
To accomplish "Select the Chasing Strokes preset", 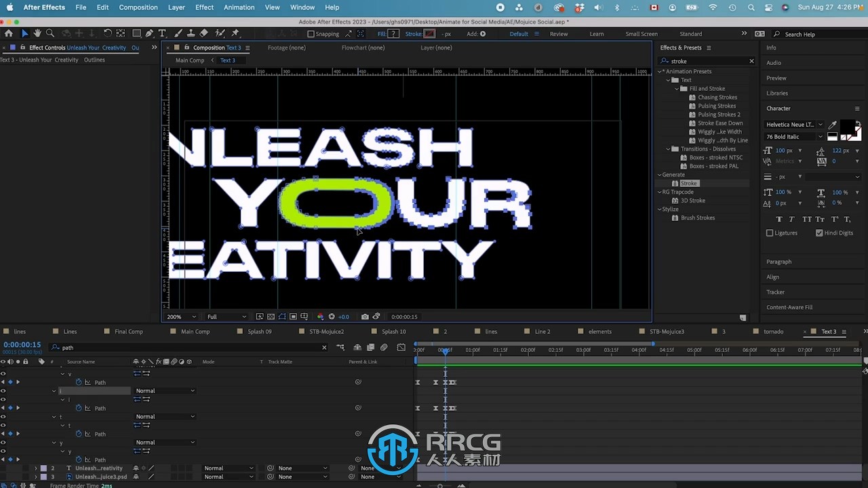I will [717, 98].
